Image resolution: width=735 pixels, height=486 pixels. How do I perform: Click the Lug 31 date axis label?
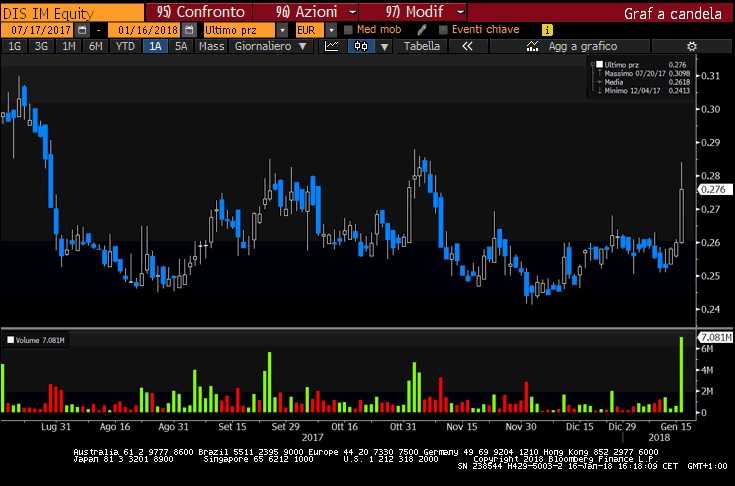(x=56, y=426)
